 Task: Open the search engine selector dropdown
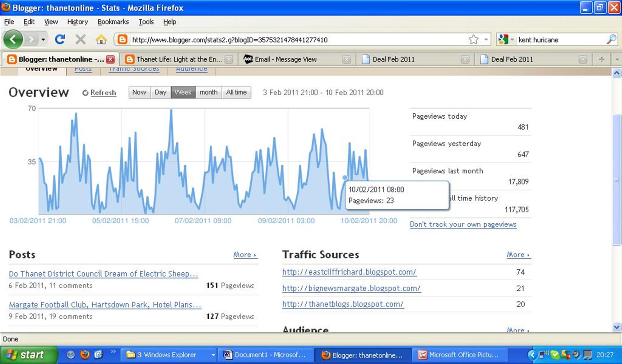512,40
